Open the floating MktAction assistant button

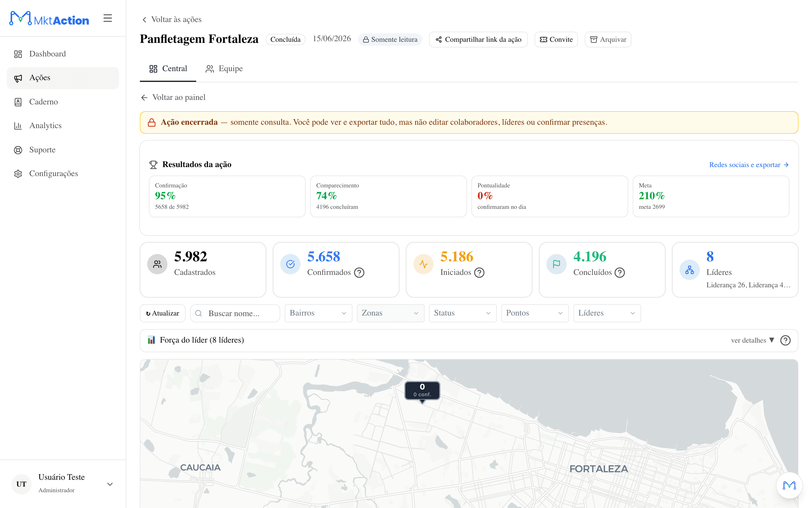(789, 485)
